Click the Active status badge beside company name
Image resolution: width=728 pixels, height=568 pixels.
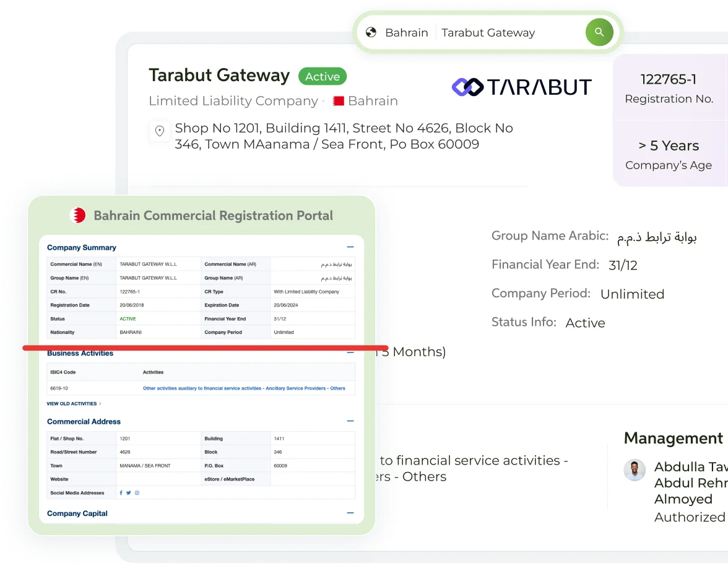pyautogui.click(x=322, y=76)
